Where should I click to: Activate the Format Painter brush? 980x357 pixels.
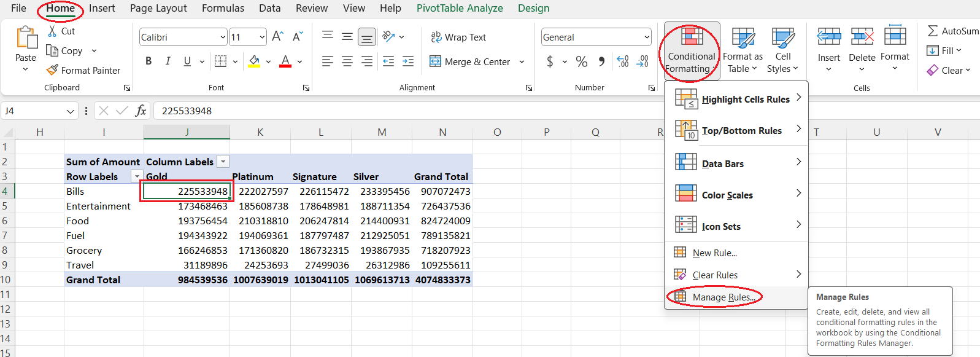(53, 70)
